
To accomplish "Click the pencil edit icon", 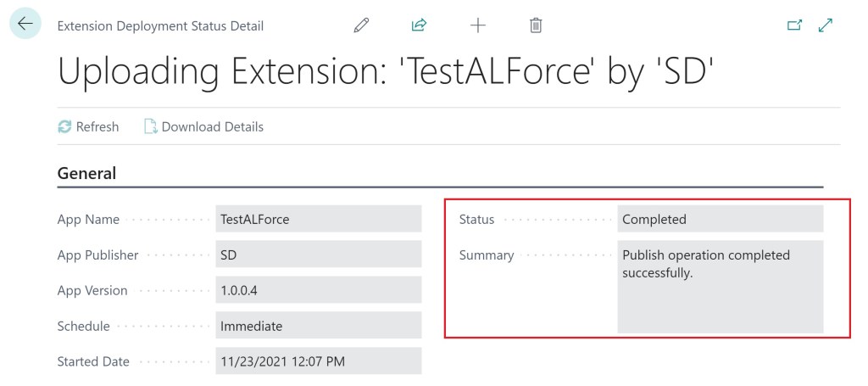I will 361,25.
